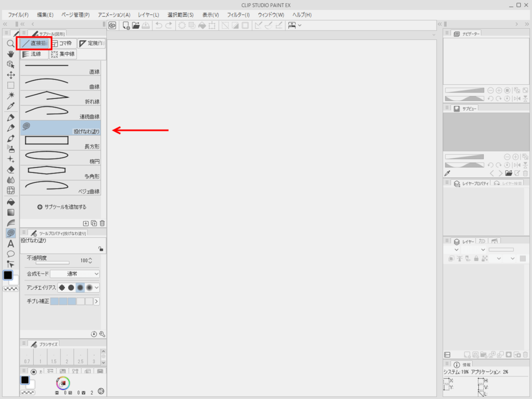Collapse the right palette dock
Image resolution: width=532 pixels, height=399 pixels.
pyautogui.click(x=526, y=24)
